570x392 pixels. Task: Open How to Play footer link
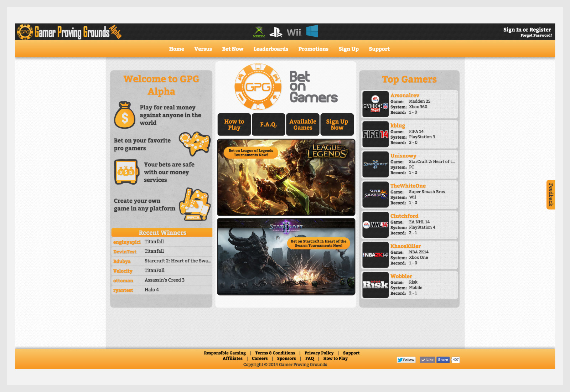[335, 359]
